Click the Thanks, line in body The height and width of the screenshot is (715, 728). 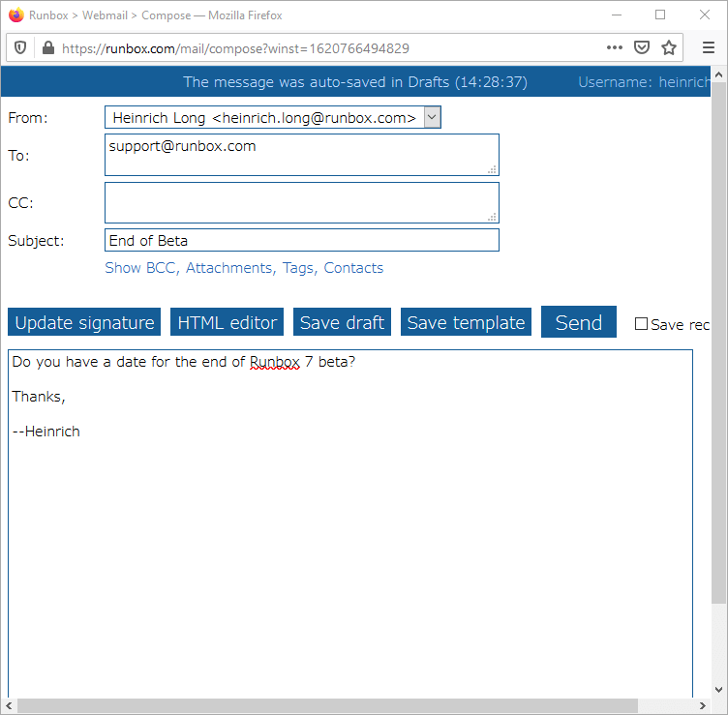point(39,397)
